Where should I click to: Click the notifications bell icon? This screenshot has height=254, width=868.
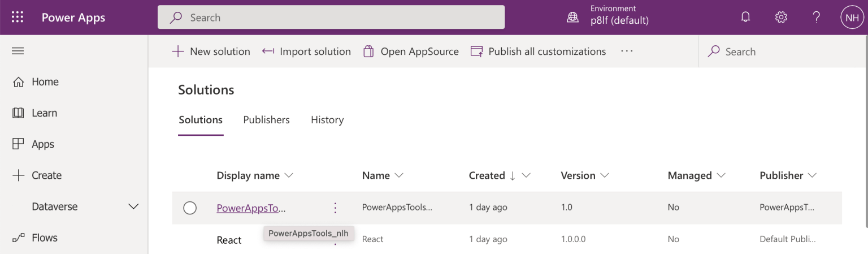tap(745, 18)
